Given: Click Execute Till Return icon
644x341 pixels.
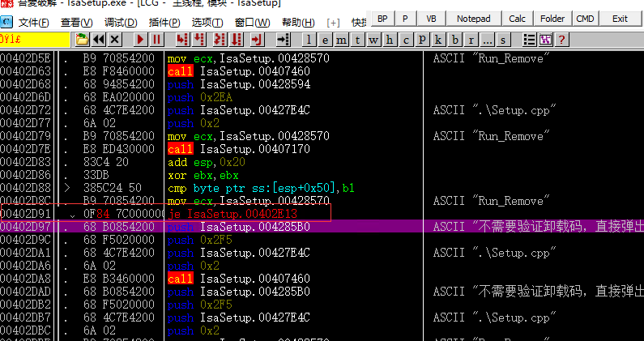Looking at the screenshot, I should pyautogui.click(x=257, y=40).
